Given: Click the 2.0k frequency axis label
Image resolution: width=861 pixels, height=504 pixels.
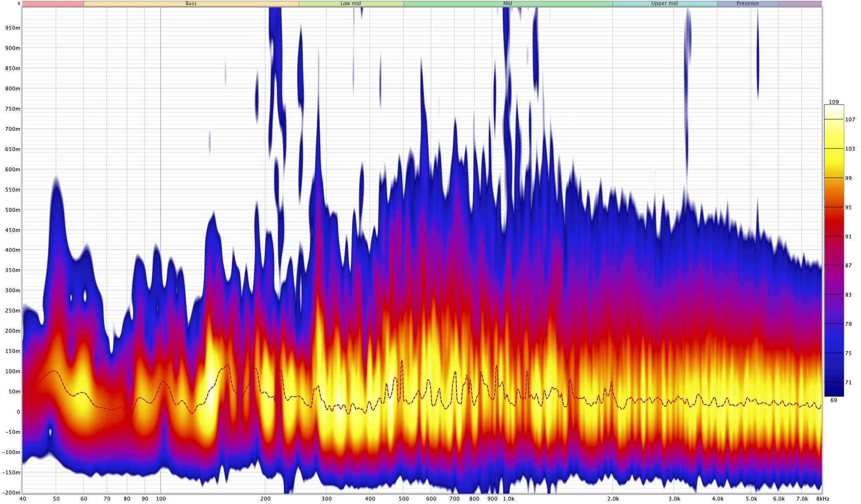Looking at the screenshot, I should pyautogui.click(x=613, y=499).
